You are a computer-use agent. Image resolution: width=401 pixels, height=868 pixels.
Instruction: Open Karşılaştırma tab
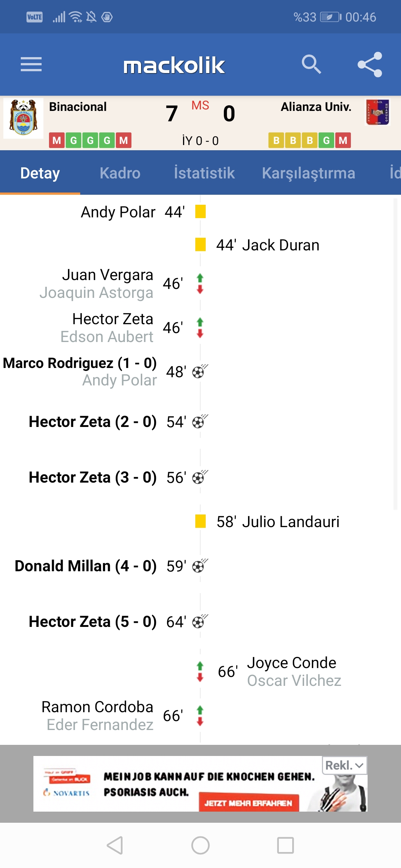pos(309,173)
